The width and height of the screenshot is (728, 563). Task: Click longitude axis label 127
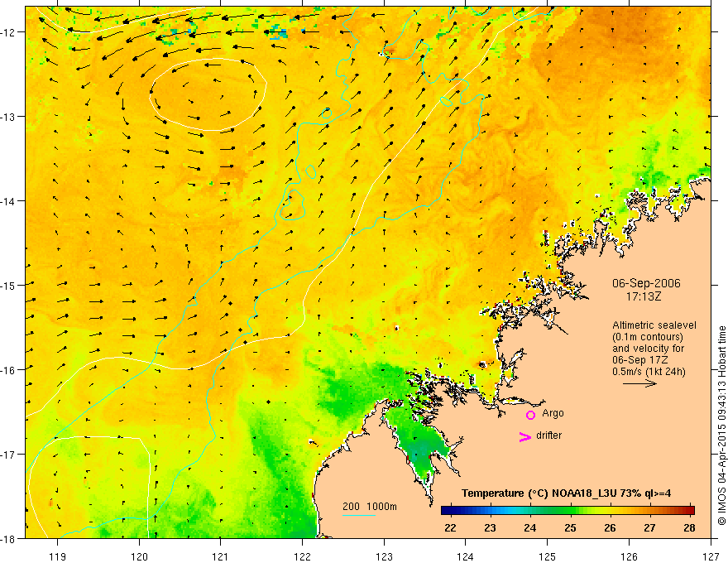coord(711,556)
